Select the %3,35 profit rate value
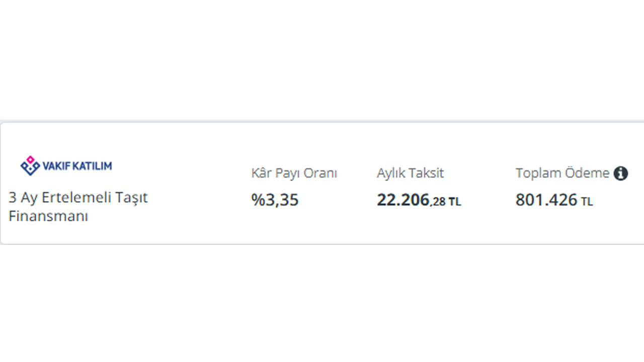644x362 pixels. pos(275,200)
